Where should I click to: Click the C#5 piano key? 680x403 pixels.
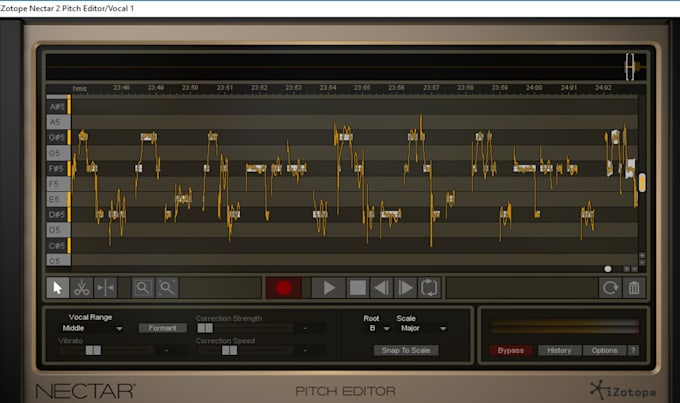pyautogui.click(x=57, y=246)
